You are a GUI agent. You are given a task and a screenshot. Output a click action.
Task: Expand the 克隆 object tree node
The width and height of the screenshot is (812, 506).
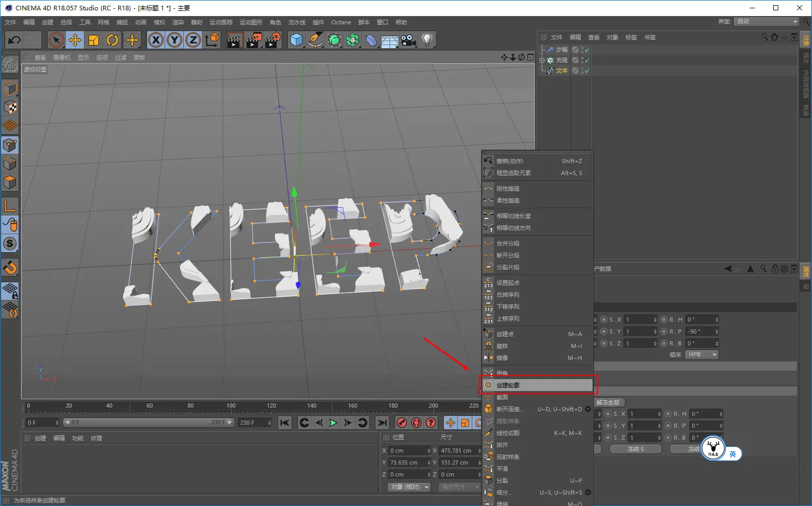(542, 60)
